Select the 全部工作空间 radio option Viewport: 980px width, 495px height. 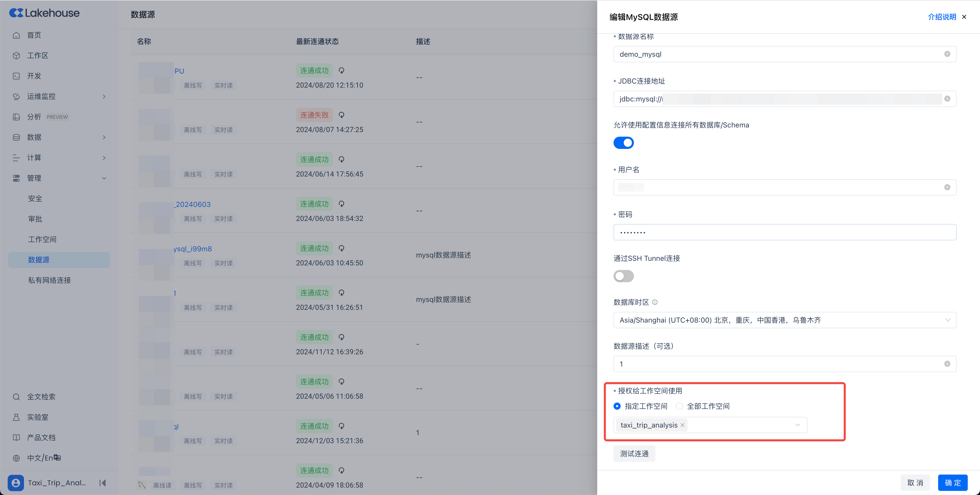[679, 406]
